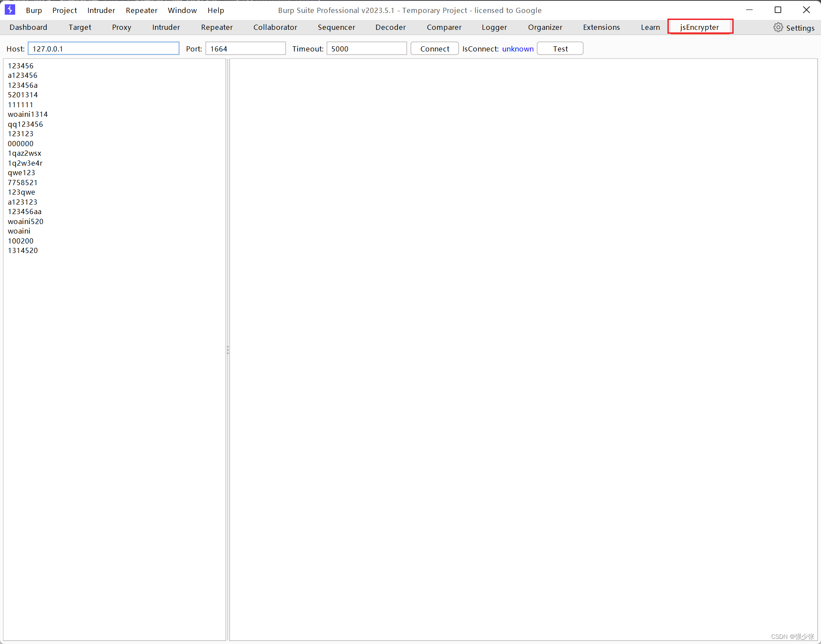
Task: Select payload line 'a123123'
Action: (22, 202)
